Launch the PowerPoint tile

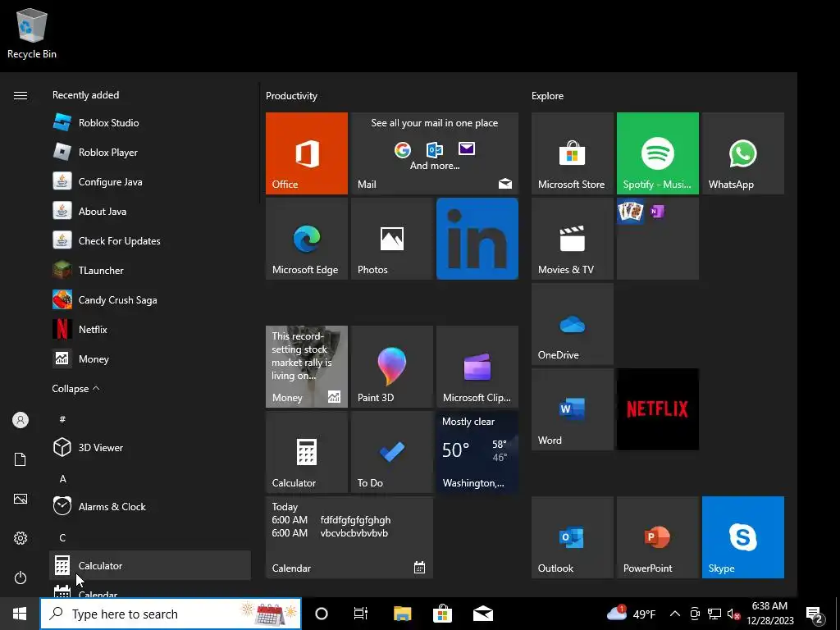click(658, 537)
